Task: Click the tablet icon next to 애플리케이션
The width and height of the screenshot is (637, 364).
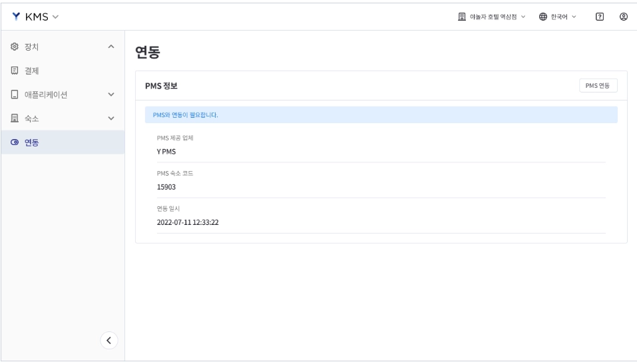Action: click(15, 94)
